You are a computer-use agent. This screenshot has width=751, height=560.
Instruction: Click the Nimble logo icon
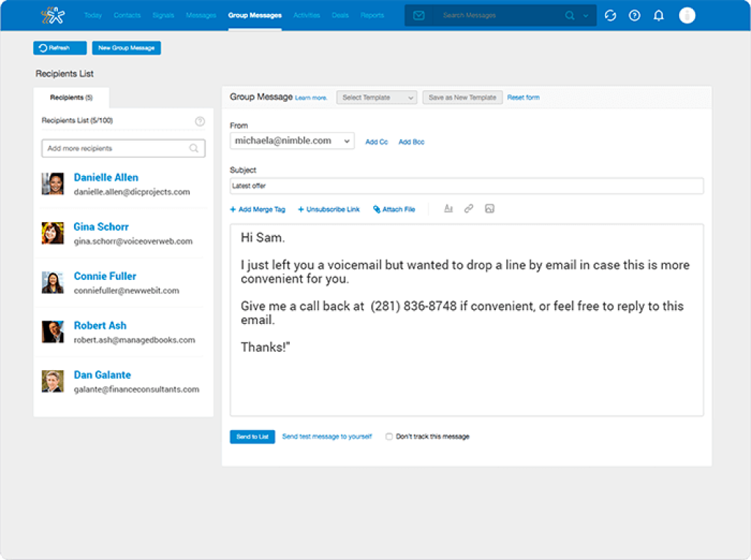[53, 15]
